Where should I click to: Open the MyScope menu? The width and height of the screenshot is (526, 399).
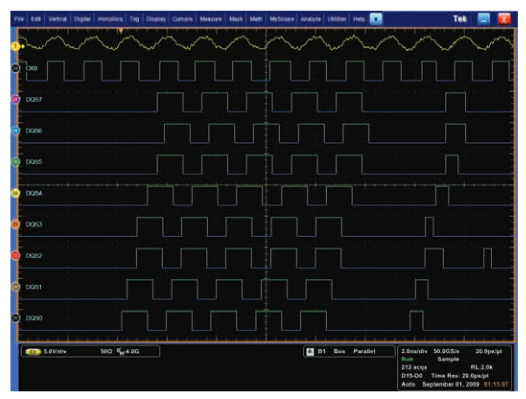[x=281, y=19]
